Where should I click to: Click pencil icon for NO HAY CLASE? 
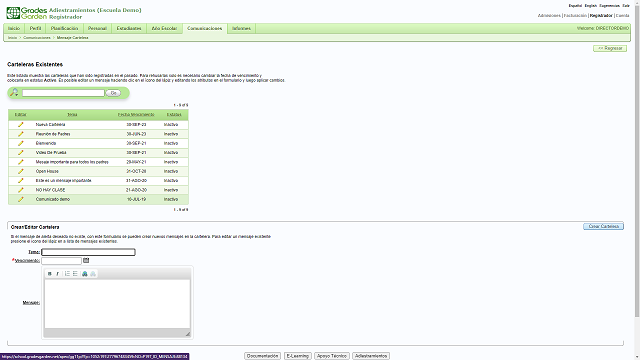[20, 190]
